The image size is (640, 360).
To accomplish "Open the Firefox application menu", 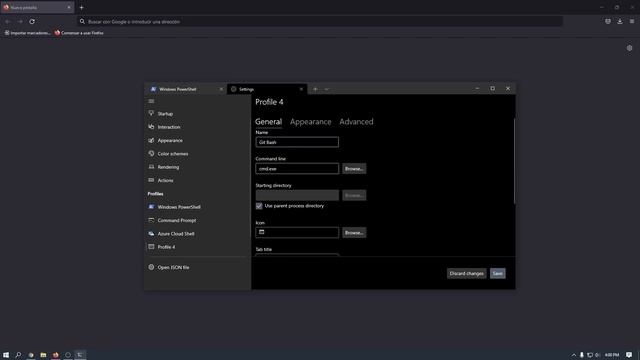I will click(631, 21).
